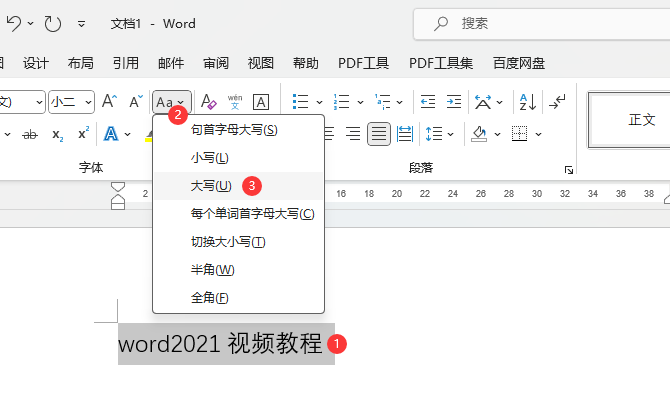This screenshot has height=398, width=670.
Task: Choose 切换大小写(T) menu option
Action: click(238, 242)
